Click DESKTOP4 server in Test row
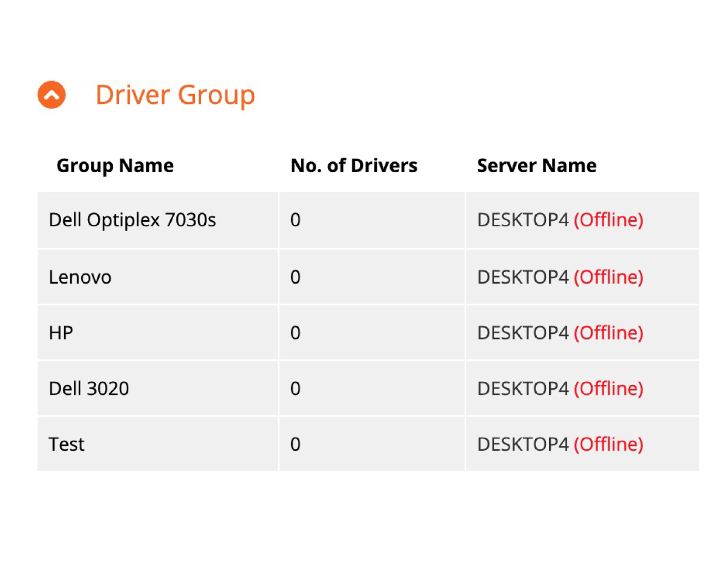This screenshot has height=585, width=728. click(x=523, y=444)
